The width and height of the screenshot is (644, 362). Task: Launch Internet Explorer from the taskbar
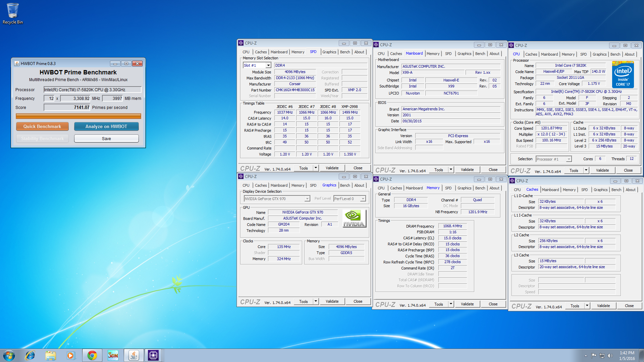pos(30,355)
